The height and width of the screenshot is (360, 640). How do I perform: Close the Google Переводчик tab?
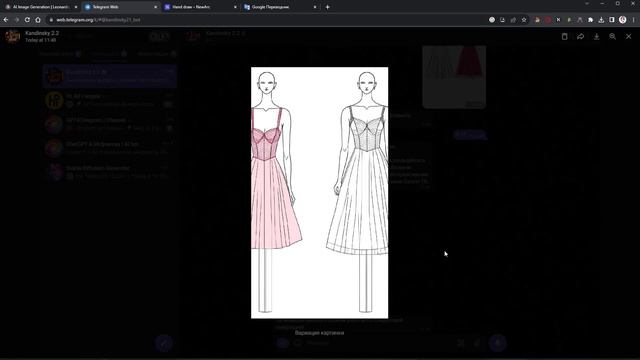pos(315,7)
